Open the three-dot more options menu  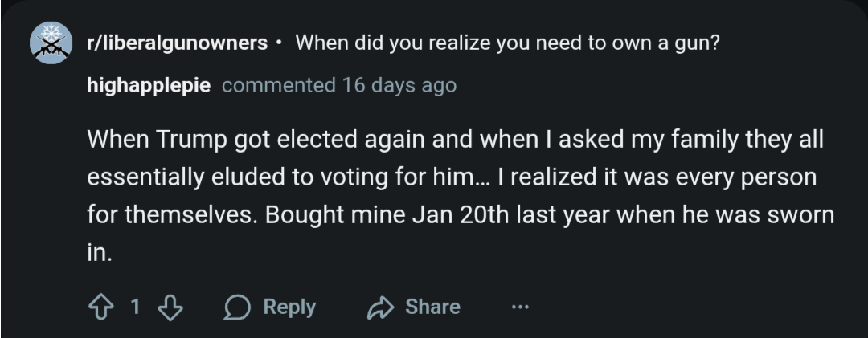click(x=520, y=307)
